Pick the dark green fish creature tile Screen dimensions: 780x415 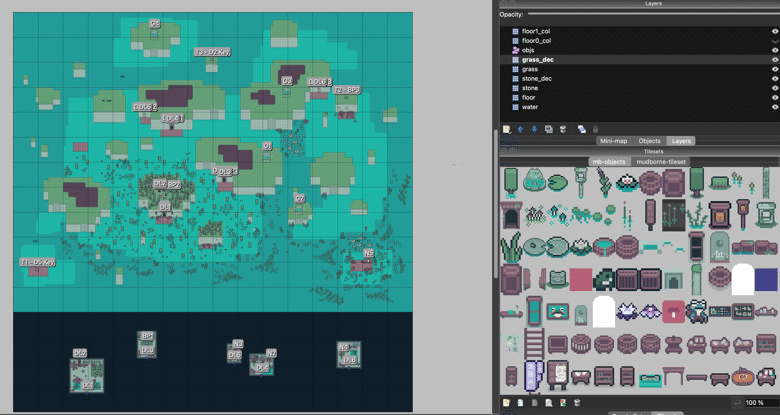click(x=604, y=279)
